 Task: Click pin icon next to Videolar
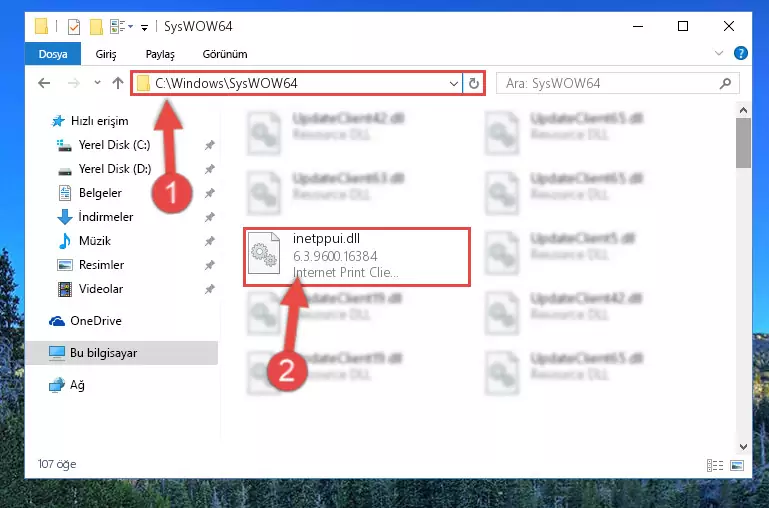[x=209, y=289]
